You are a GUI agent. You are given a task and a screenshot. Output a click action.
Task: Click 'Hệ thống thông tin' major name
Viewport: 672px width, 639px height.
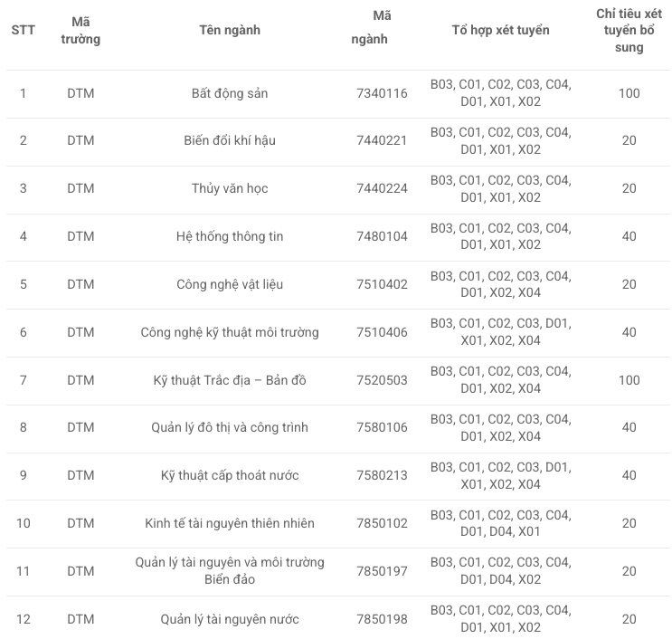[x=230, y=236]
